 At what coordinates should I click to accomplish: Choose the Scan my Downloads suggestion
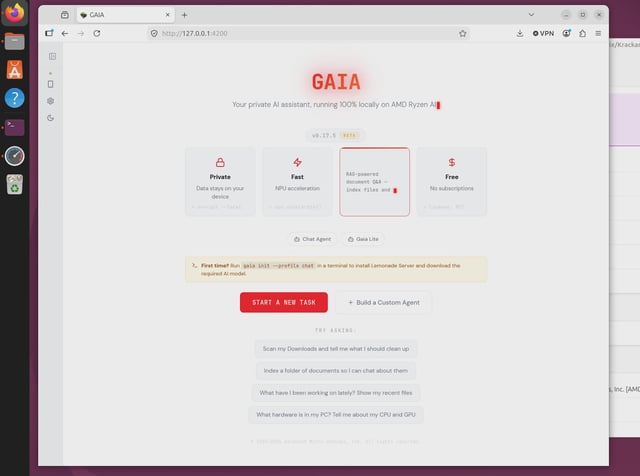[x=336, y=349]
